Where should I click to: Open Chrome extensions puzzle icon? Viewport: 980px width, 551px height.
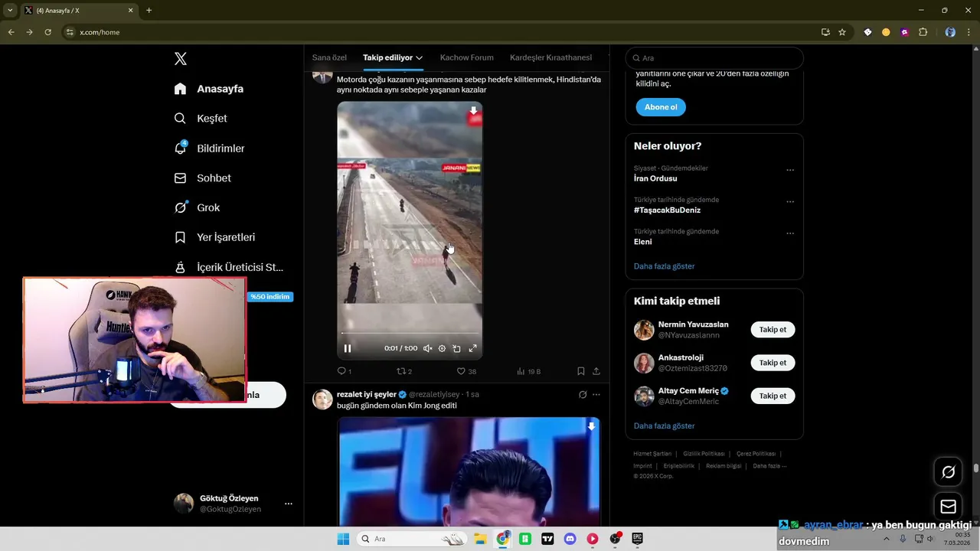tap(923, 32)
